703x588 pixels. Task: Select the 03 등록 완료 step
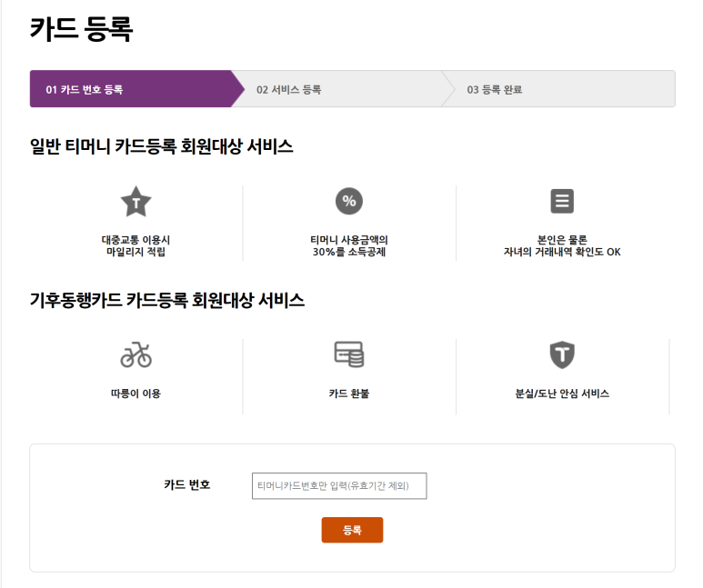pyautogui.click(x=558, y=89)
